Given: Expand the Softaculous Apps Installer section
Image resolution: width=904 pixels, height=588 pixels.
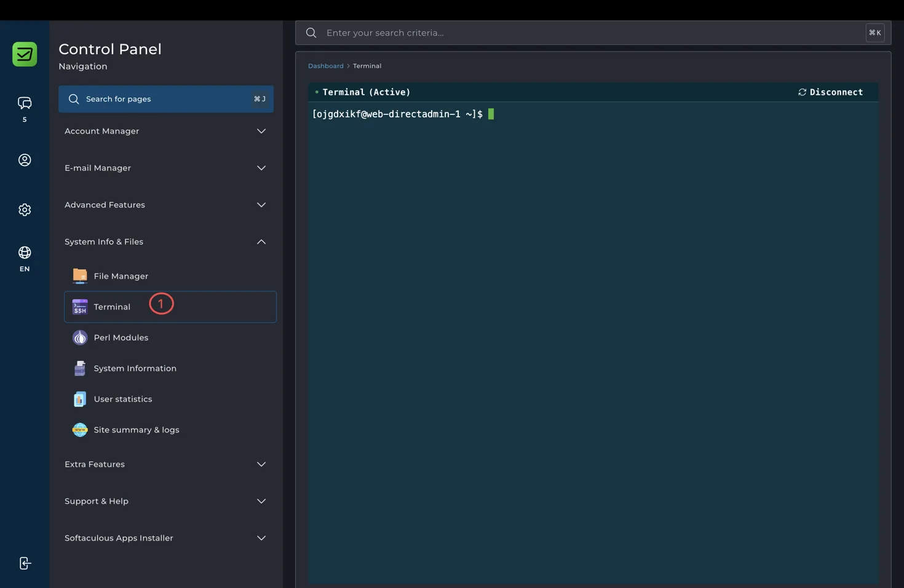Looking at the screenshot, I should [166, 538].
